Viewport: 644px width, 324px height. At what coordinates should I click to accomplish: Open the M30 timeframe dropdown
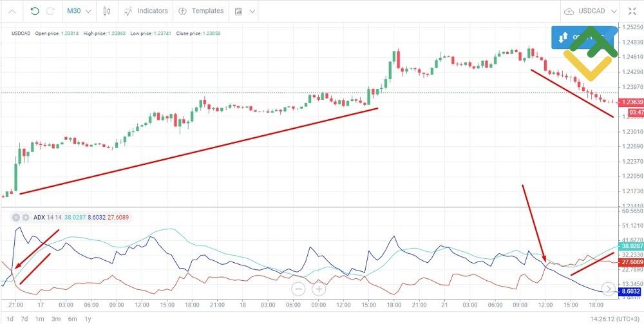click(79, 11)
